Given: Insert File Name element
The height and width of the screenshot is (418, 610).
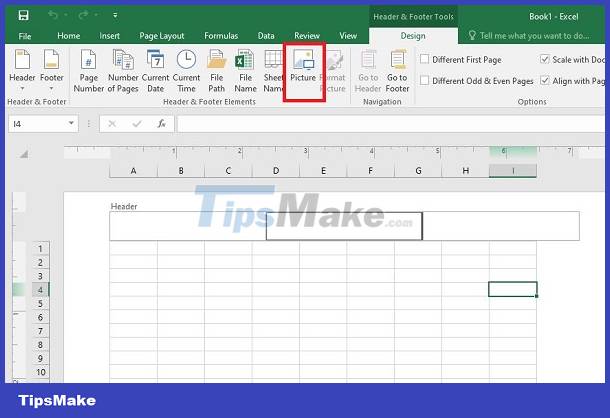Looking at the screenshot, I should [x=245, y=71].
